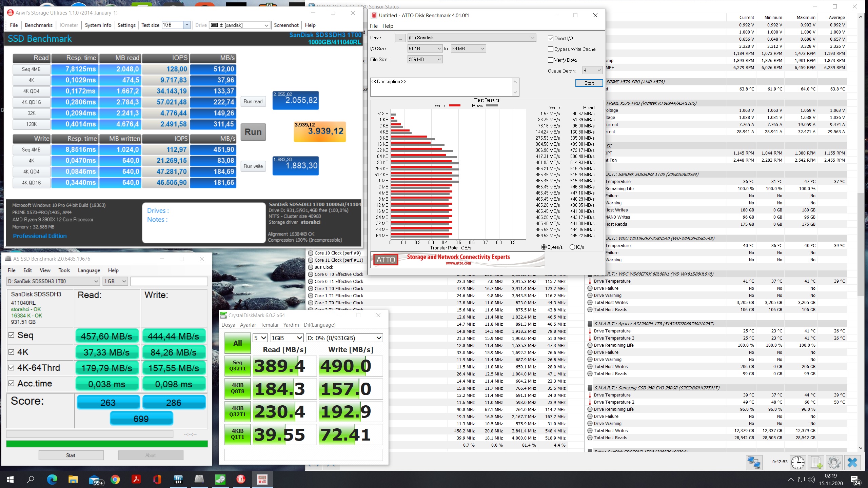Click ATTO Description text field
The height and width of the screenshot is (488, 868).
(x=441, y=87)
